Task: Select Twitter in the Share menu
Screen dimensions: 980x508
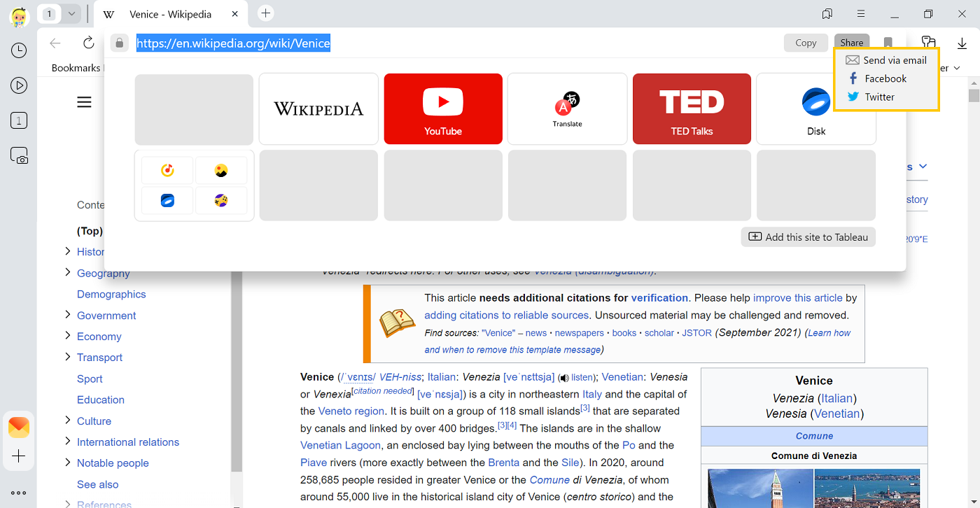Action: (x=879, y=97)
